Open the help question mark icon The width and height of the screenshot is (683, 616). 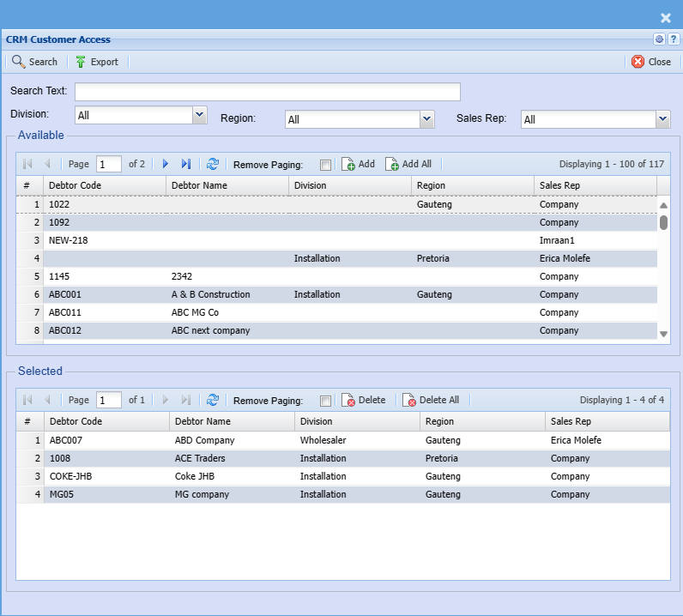click(x=674, y=39)
